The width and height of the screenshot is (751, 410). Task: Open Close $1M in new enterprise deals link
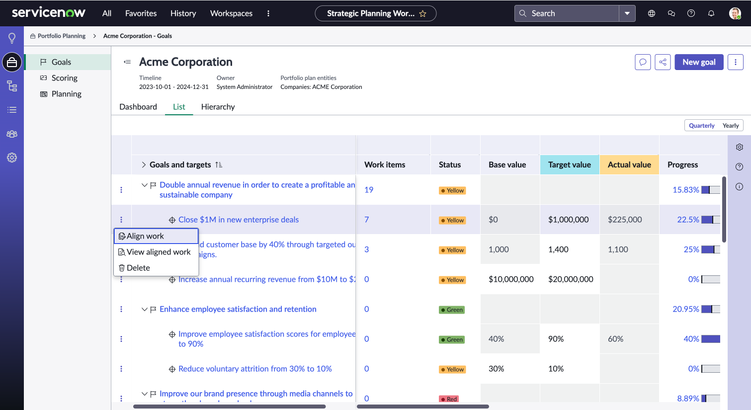pyautogui.click(x=239, y=220)
